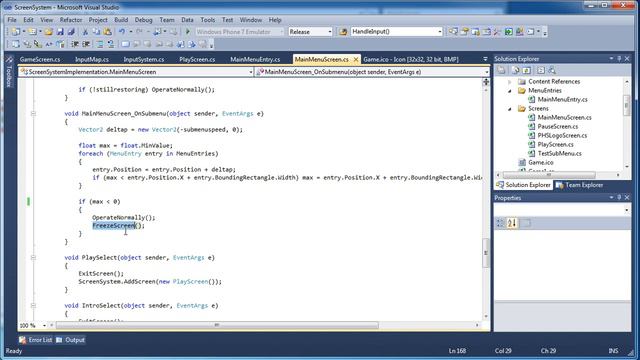Open the Output panel
The image size is (640, 360).
coord(70,340)
